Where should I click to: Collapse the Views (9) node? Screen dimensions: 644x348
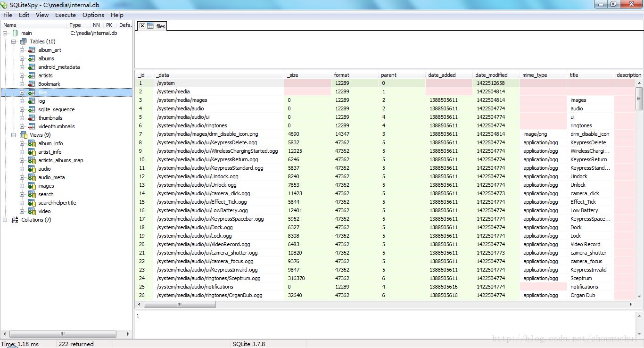coord(14,135)
